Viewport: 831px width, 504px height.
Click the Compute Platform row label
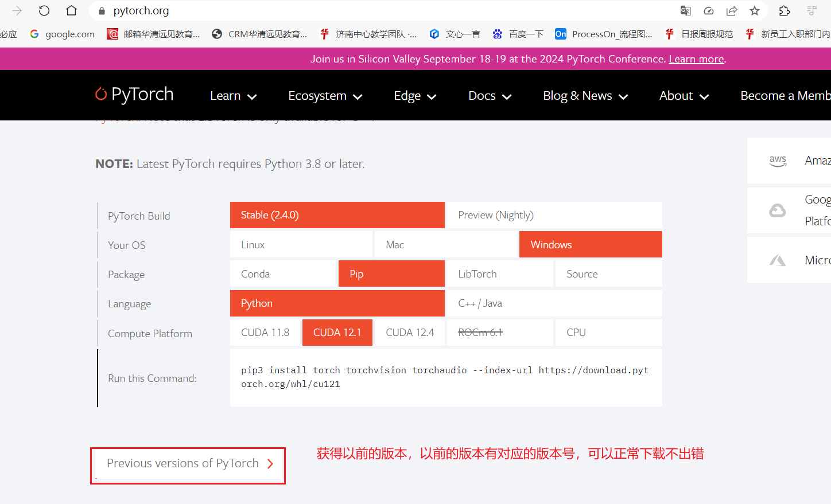click(x=150, y=333)
